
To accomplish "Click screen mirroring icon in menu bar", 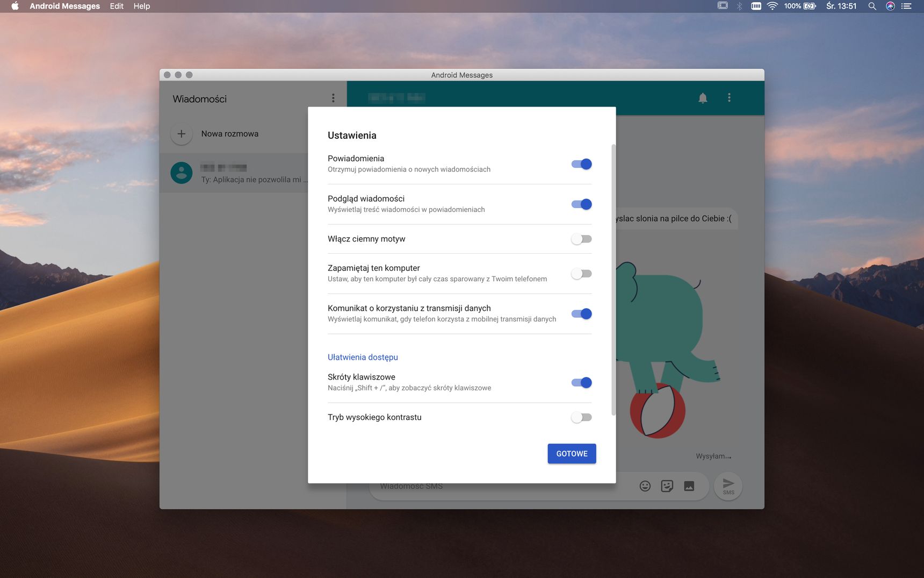I will 723,6.
